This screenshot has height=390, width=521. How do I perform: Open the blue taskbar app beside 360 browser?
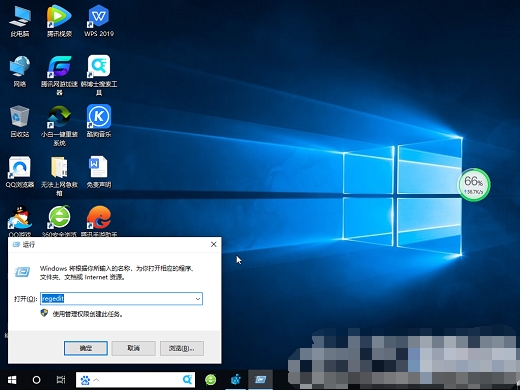(x=236, y=380)
